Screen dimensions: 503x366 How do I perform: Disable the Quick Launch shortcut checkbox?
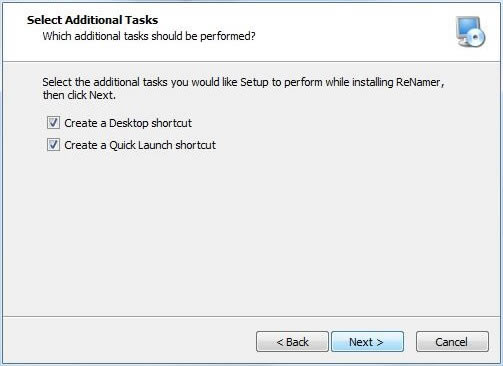point(53,145)
